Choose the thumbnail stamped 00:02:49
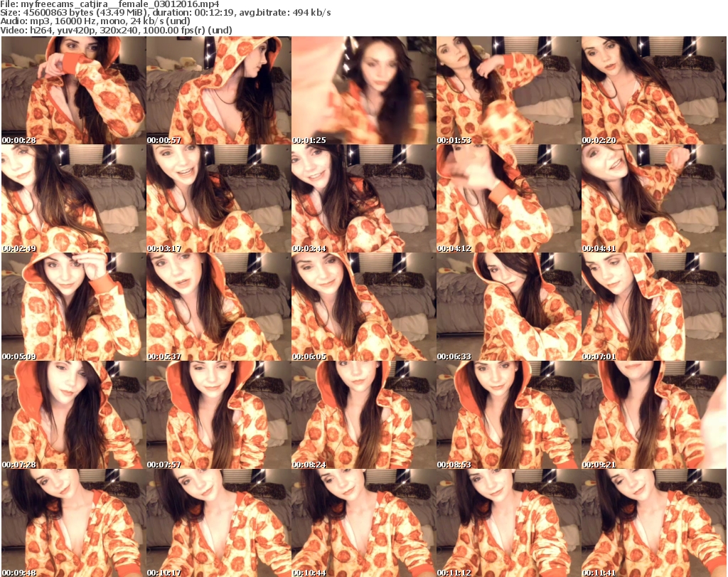The height and width of the screenshot is (577, 728). [74, 198]
